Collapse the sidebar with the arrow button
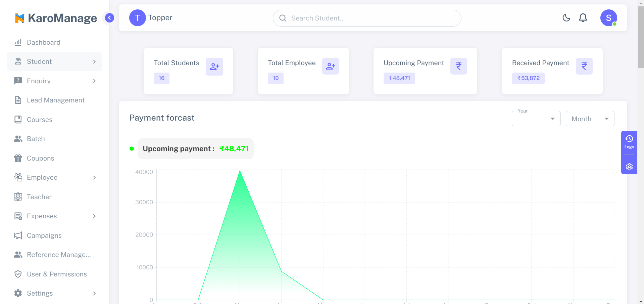The image size is (644, 304). [109, 18]
